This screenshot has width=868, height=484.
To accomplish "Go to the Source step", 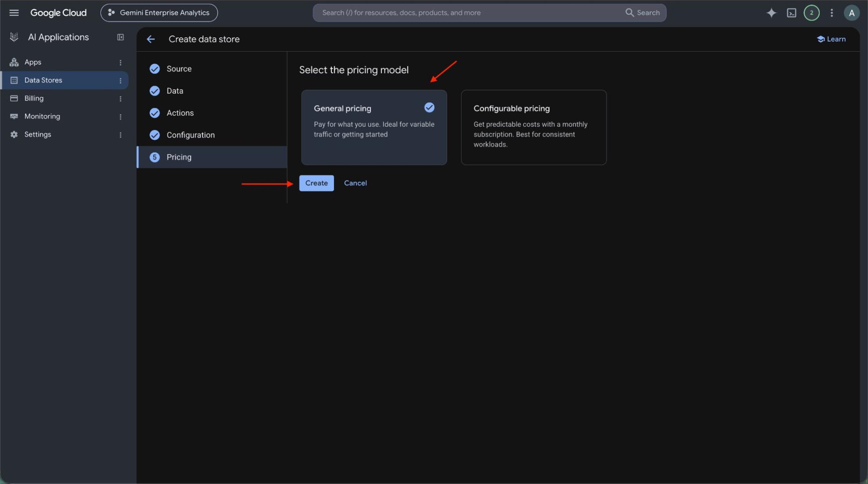I will [x=212, y=69].
